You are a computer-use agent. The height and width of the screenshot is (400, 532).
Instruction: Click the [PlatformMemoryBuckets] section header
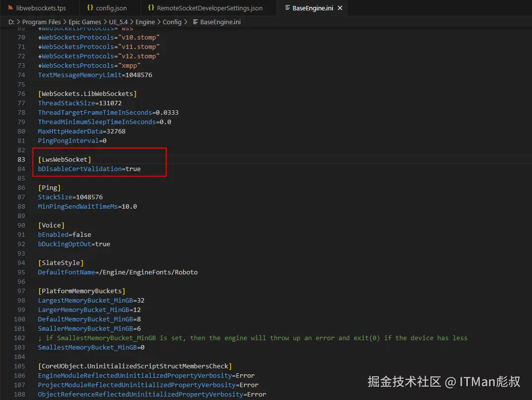click(x=82, y=291)
